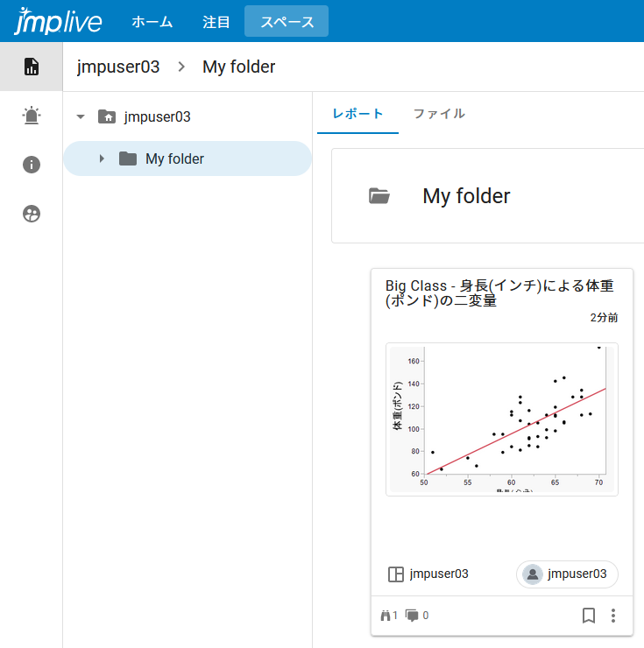
Task: Click the jmpuser03 breadcrumb link
Action: (118, 67)
